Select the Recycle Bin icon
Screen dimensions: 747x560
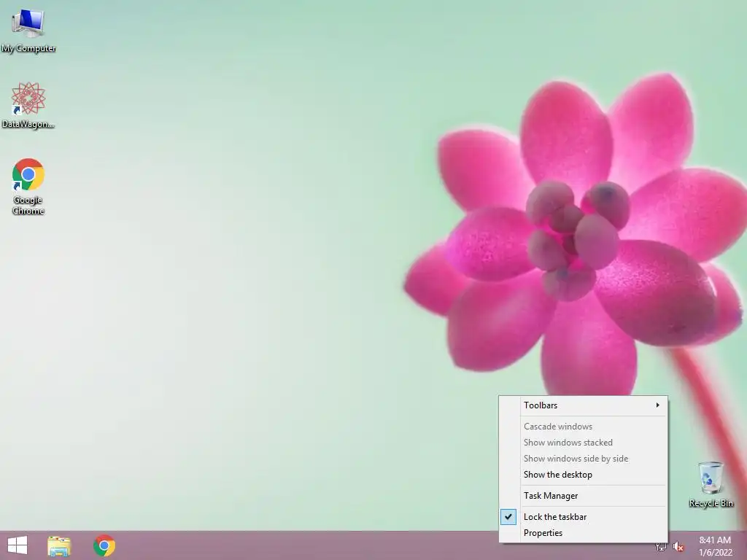pos(711,484)
